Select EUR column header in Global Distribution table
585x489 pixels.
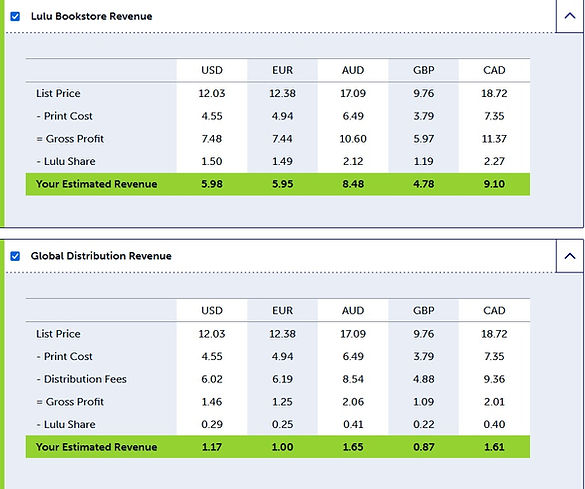(x=282, y=310)
